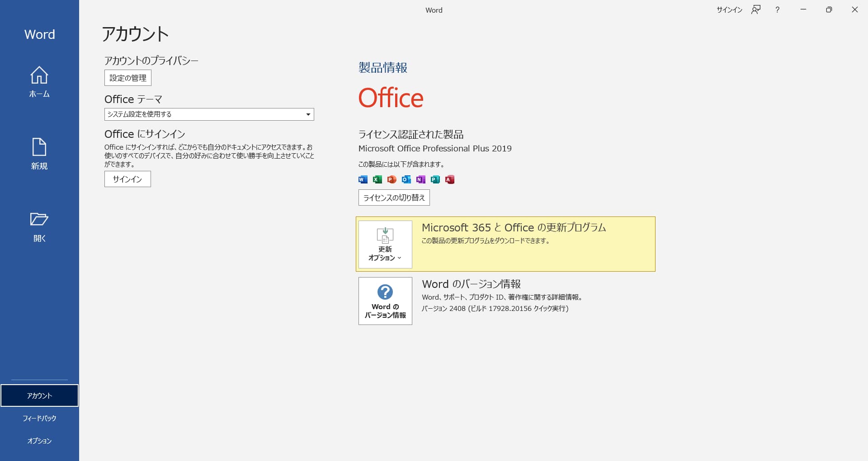This screenshot has width=868, height=461.
Task: Click the Microsoft Office Professional Plus 2019 text
Action: point(435,148)
